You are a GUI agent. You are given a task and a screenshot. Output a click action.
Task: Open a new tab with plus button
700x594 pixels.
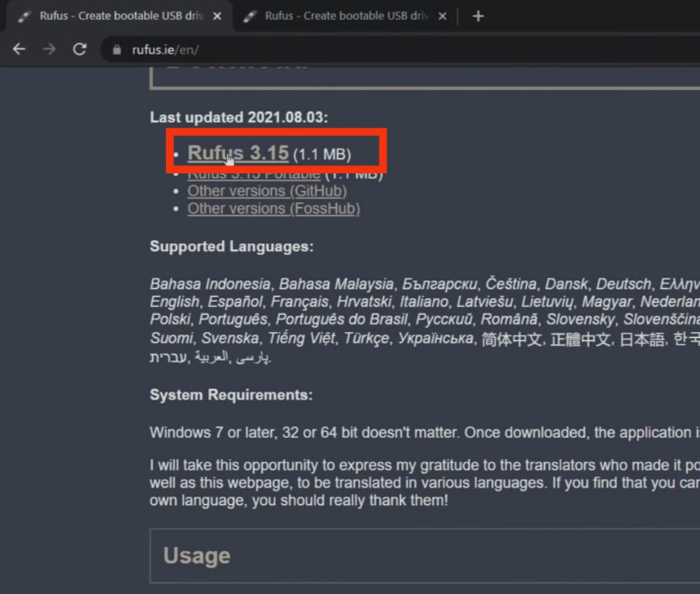(x=478, y=16)
